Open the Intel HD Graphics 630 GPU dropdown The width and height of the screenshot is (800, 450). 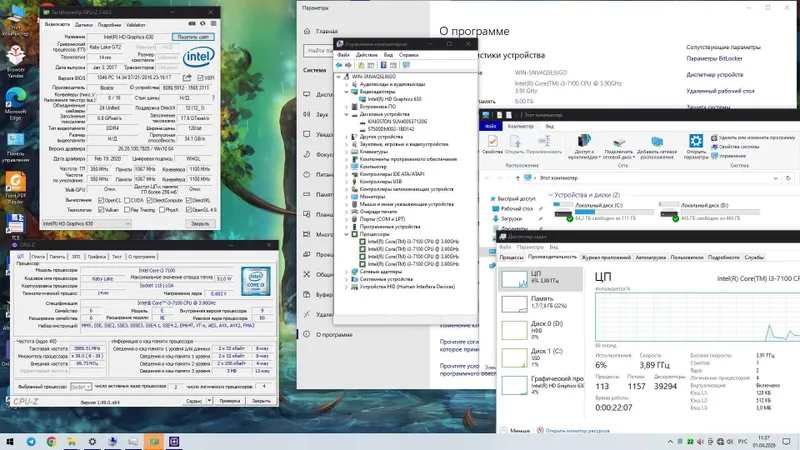coord(86,223)
